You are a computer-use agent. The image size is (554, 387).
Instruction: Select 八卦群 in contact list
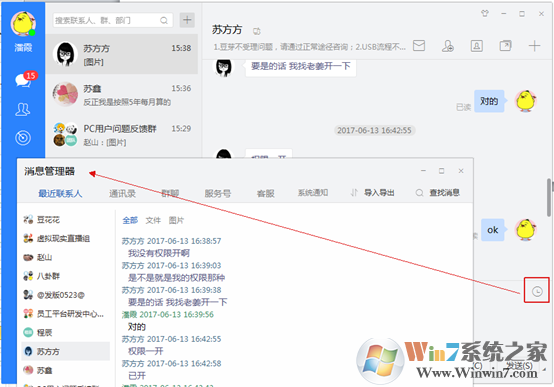click(x=66, y=276)
